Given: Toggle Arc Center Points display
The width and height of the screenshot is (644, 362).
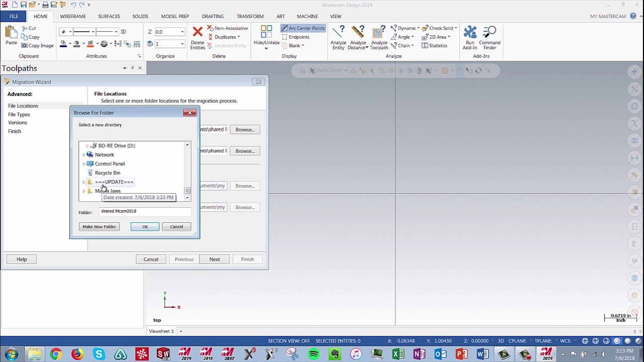Looking at the screenshot, I should point(303,28).
